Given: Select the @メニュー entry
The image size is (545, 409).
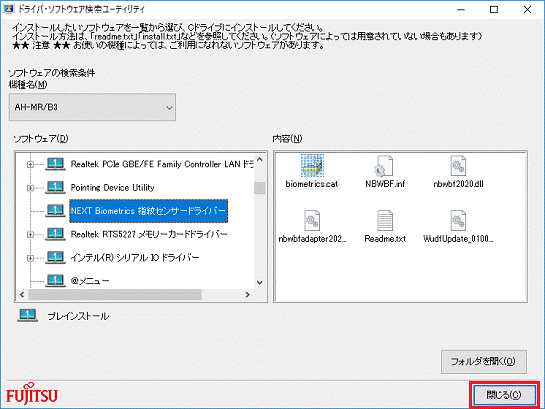Looking at the screenshot, I should click(90, 281).
